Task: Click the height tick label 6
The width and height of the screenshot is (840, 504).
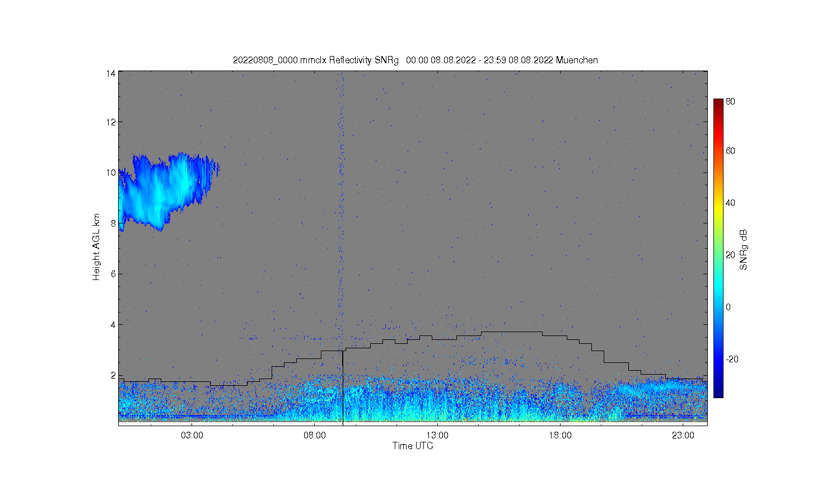Action: pos(114,274)
